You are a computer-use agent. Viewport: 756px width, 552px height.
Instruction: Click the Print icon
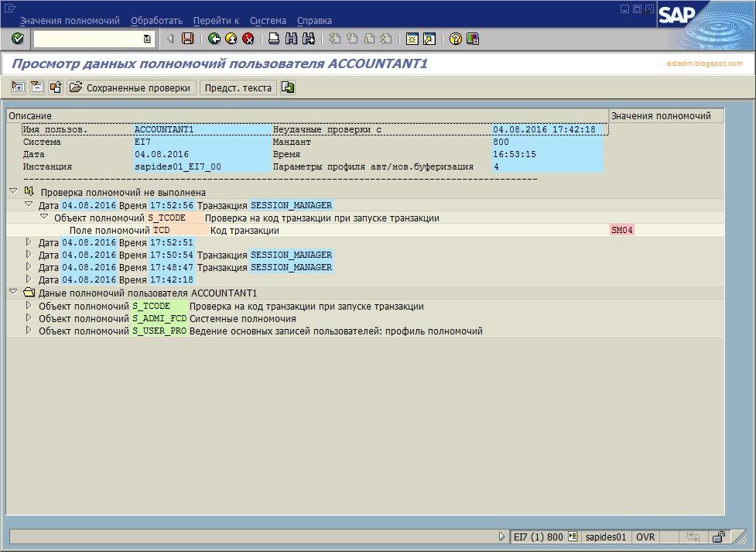coord(274,39)
